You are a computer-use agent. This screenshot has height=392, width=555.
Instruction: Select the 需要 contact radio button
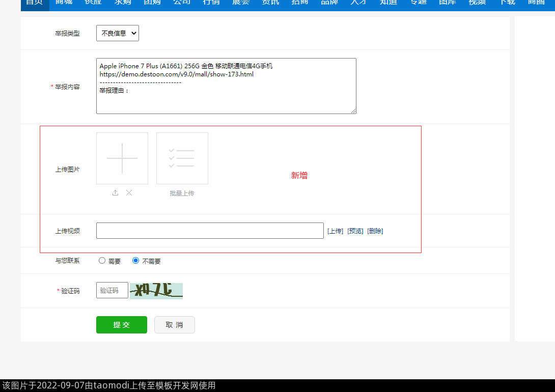(x=102, y=261)
